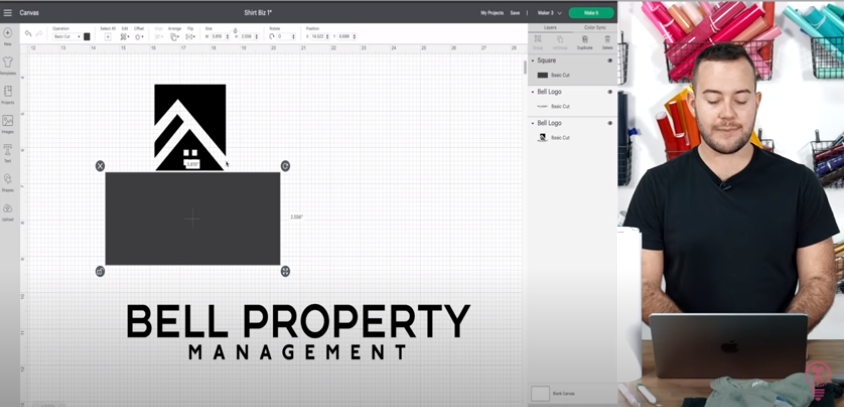Click the New project icon
Image resolution: width=844 pixels, height=407 pixels.
click(x=8, y=33)
